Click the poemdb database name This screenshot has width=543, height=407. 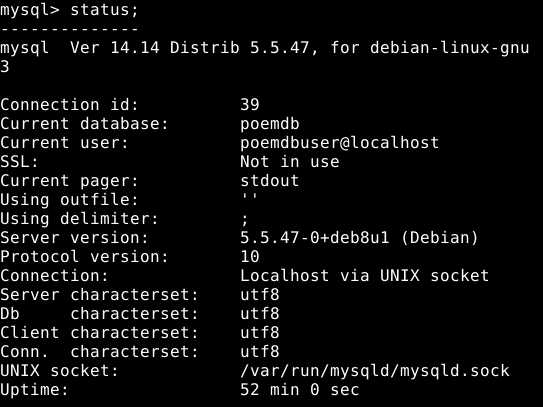270,124
